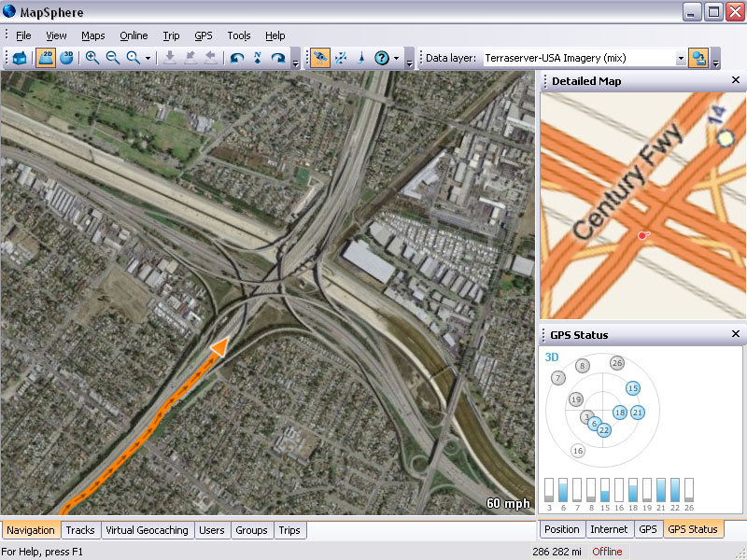This screenshot has height=560, width=747.
Task: Rotate the map counterclockwise
Action: tap(237, 58)
